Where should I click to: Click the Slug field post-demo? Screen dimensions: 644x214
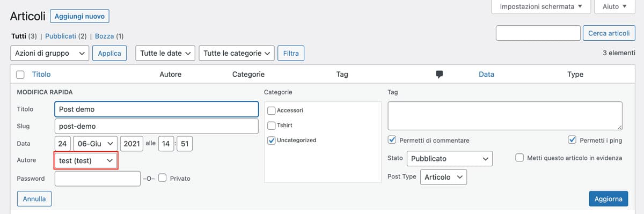157,127
